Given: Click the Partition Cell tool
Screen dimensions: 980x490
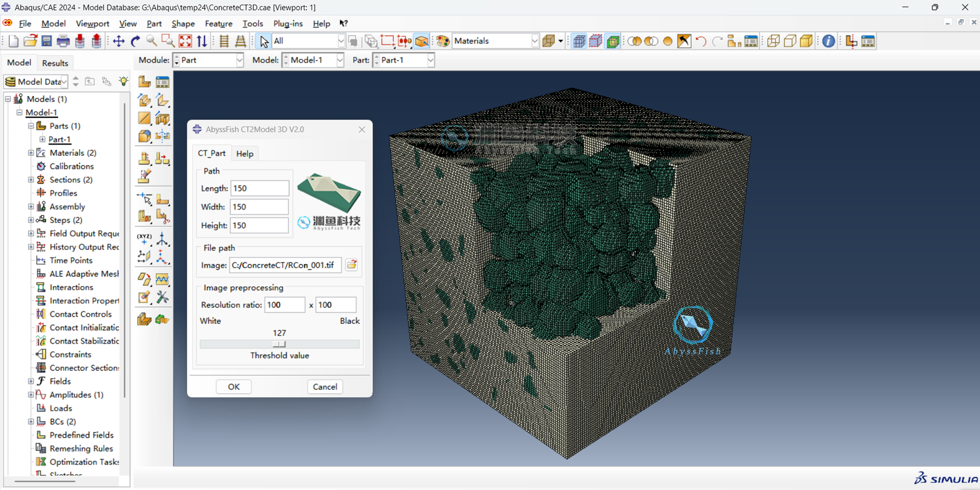Looking at the screenshot, I should [x=145, y=216].
